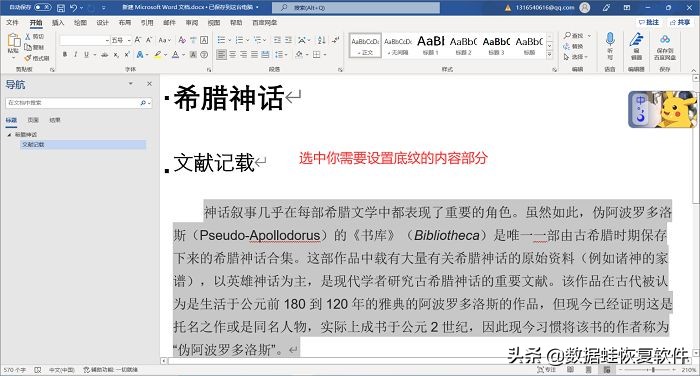Toggle Strikethrough formatting
Image resolution: width=700 pixels, height=376 pixels.
[104, 54]
